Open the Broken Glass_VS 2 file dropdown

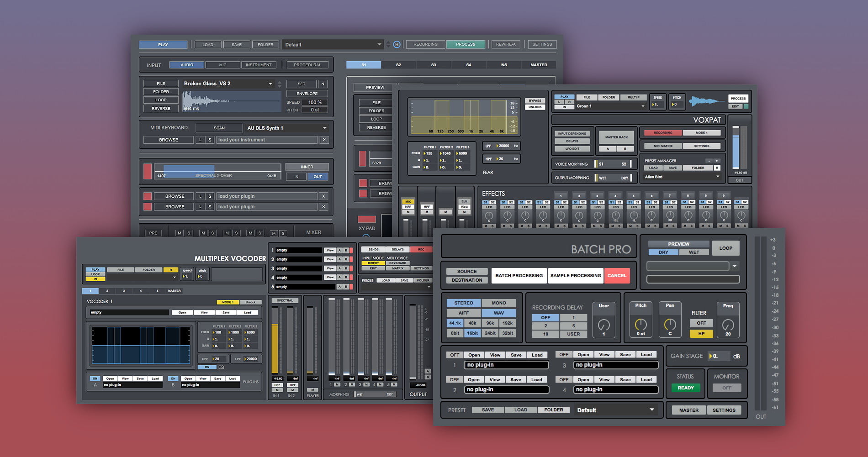click(x=270, y=84)
